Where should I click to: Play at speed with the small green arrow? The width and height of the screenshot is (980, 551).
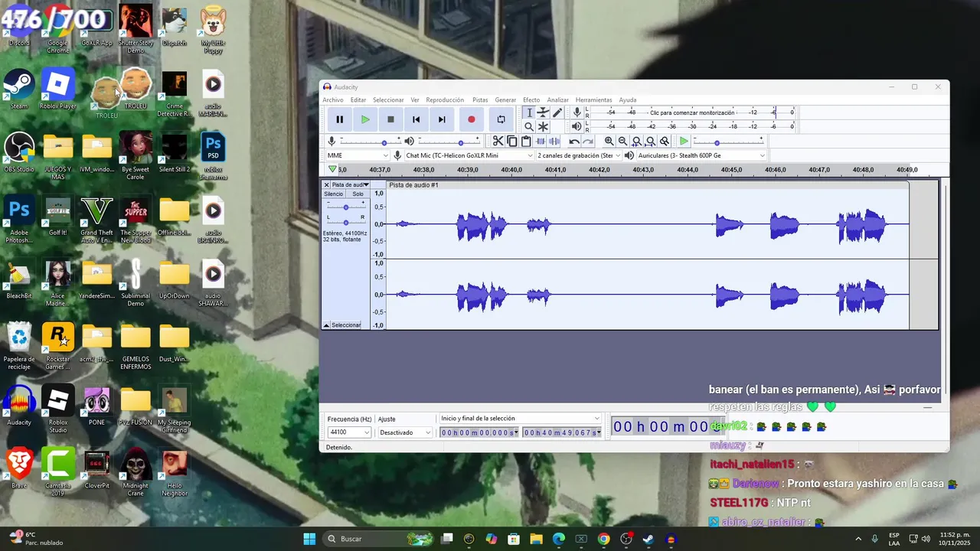pos(684,141)
